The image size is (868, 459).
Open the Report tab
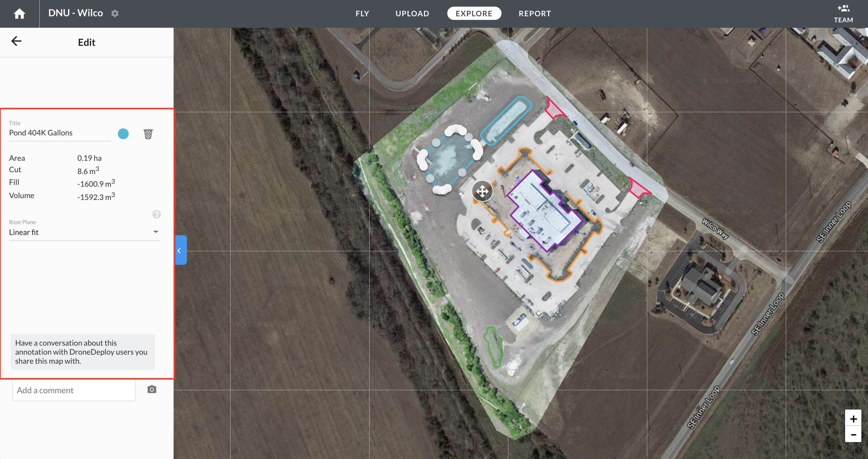[x=534, y=14]
